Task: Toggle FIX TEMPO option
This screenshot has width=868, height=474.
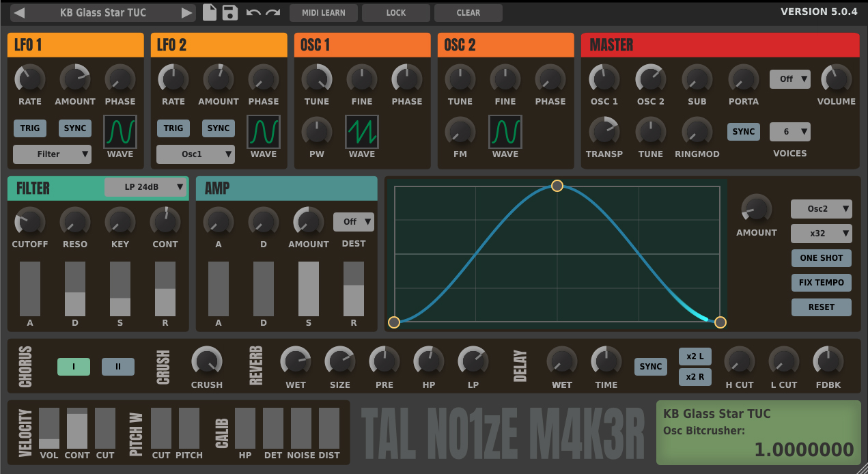Action: point(822,283)
